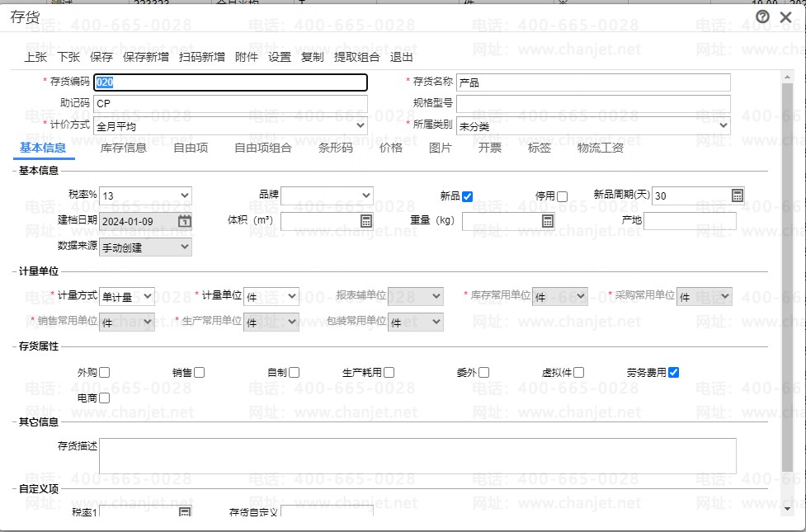
Task: Toggle the 新品 checkbox
Action: (467, 196)
